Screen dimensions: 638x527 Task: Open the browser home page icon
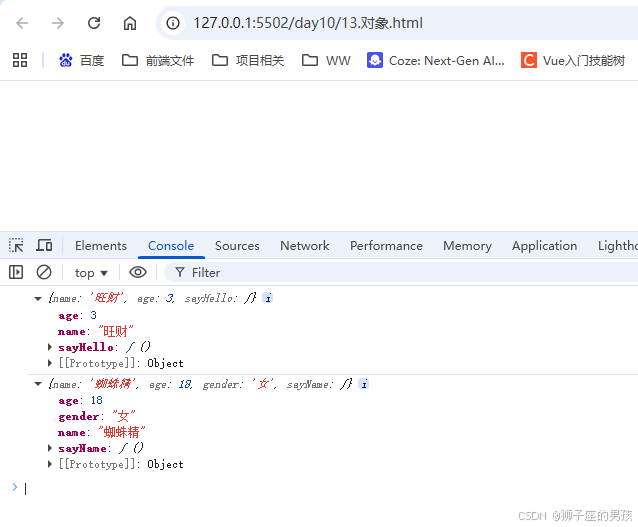tap(130, 23)
